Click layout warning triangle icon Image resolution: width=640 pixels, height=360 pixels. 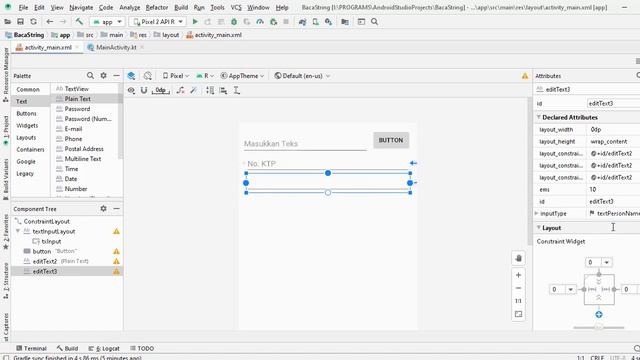point(525,76)
